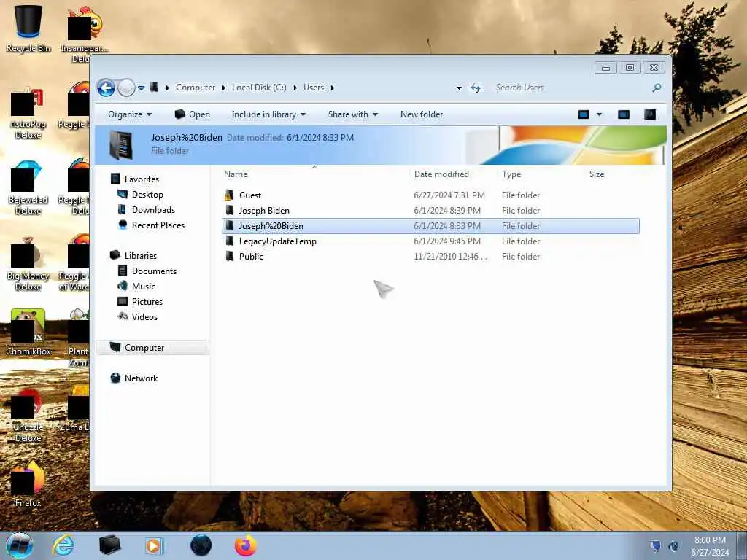Viewport: 747px width, 560px height.
Task: Sort by the Name column header
Action: (x=236, y=174)
